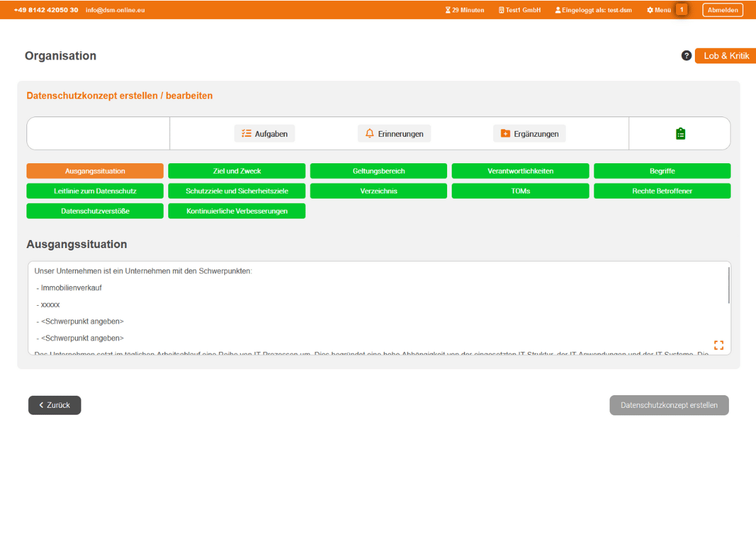Open Lob & Kritik feedback button
Image resolution: width=756 pixels, height=534 pixels.
pos(726,56)
